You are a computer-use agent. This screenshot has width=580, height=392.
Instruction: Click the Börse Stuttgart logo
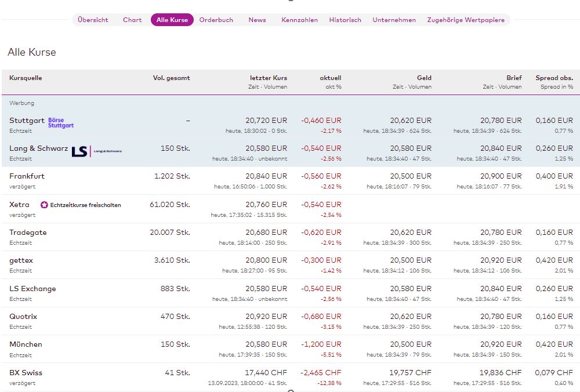tap(61, 123)
